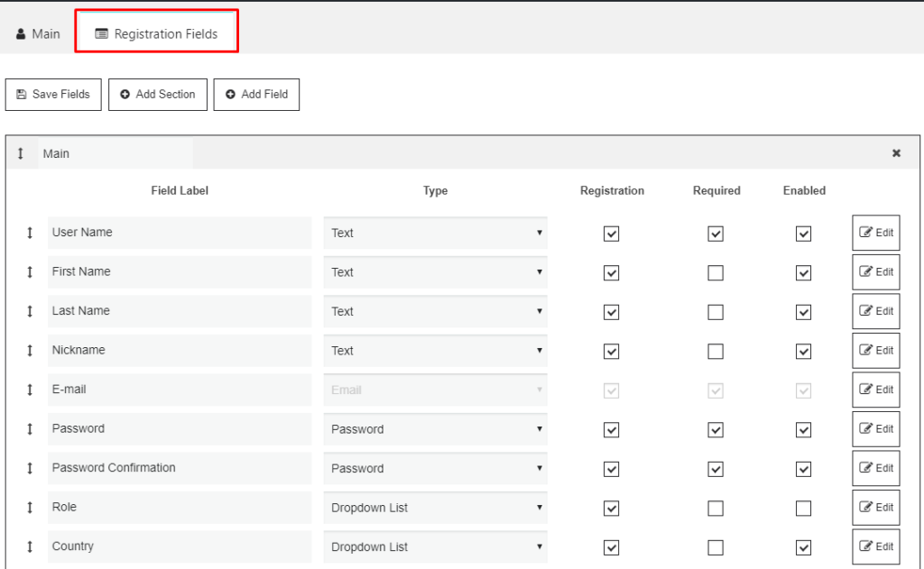Switch to the Main tab
The width and height of the screenshot is (924, 569).
[39, 34]
